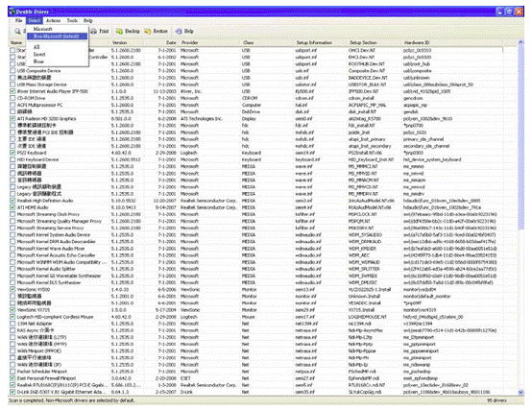Click the Backup toolbar button
The height and width of the screenshot is (410, 532).
coord(128,31)
